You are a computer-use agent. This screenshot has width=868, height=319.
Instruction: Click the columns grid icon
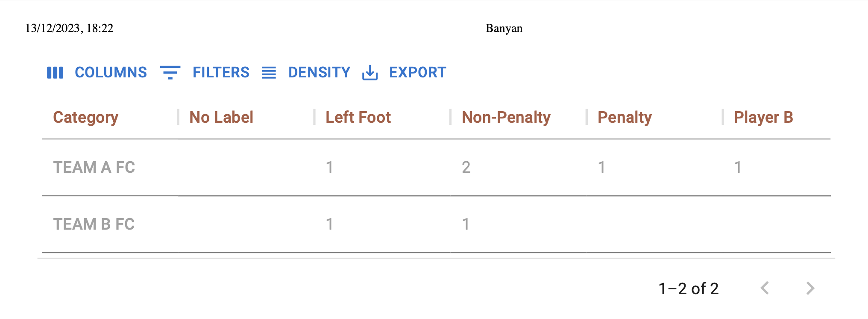pyautogui.click(x=55, y=73)
